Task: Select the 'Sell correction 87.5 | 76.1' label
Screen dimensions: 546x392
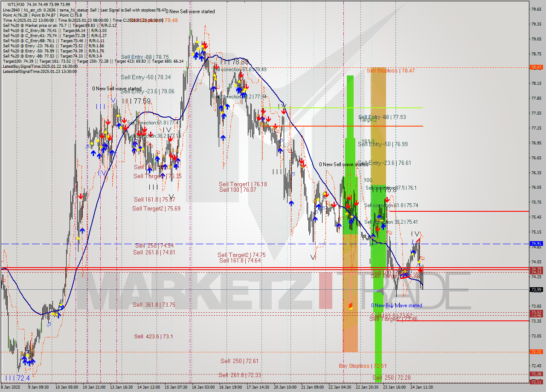Action: (391, 188)
